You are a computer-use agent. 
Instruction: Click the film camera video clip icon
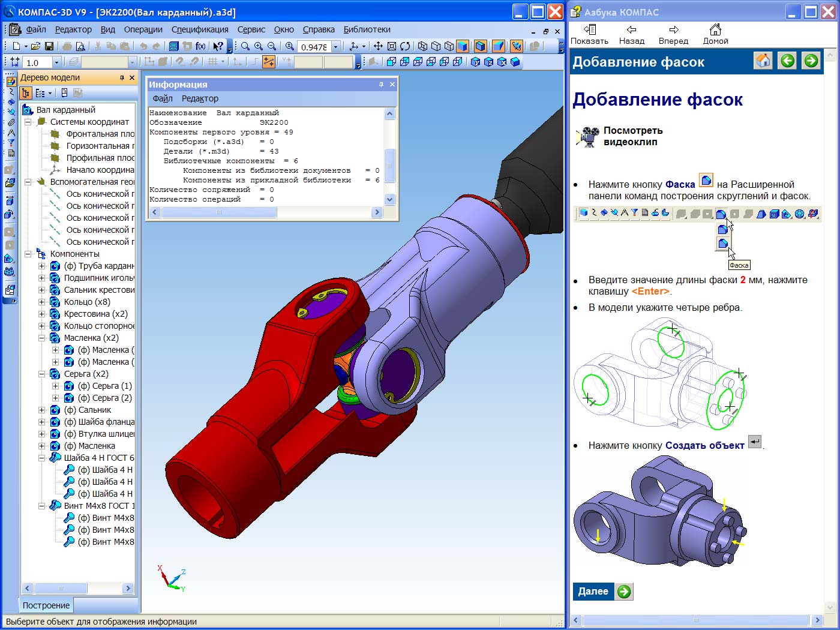[x=589, y=136]
